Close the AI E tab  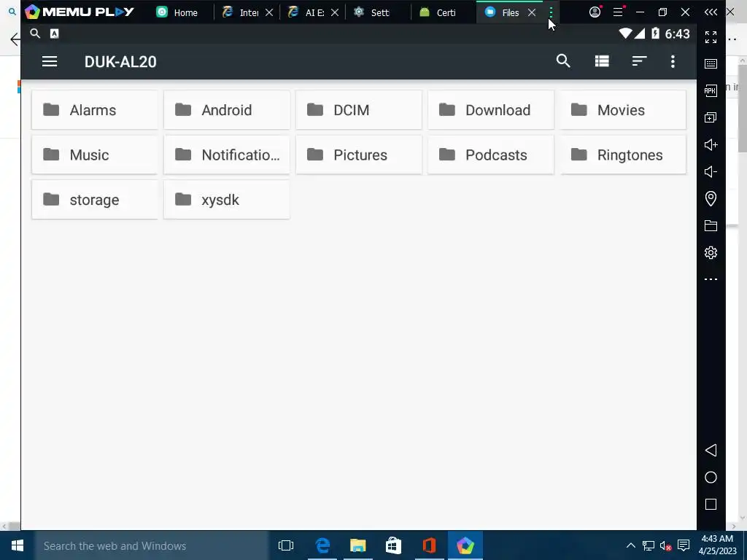[x=335, y=12]
